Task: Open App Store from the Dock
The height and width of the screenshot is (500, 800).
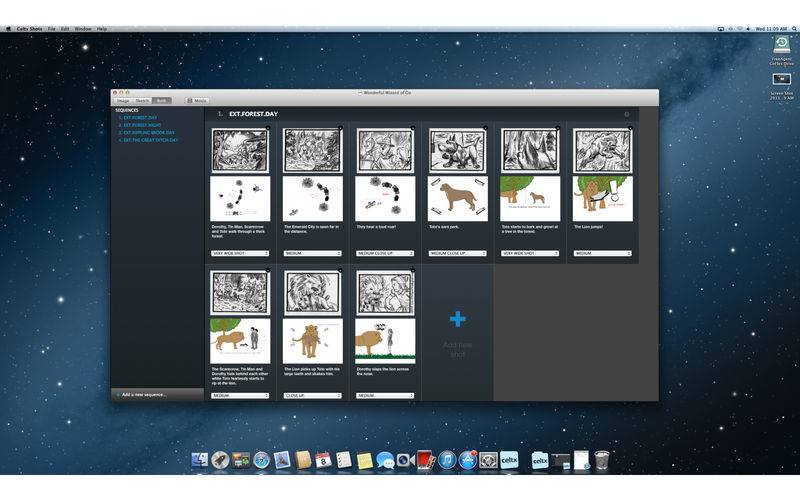Action: (467, 460)
